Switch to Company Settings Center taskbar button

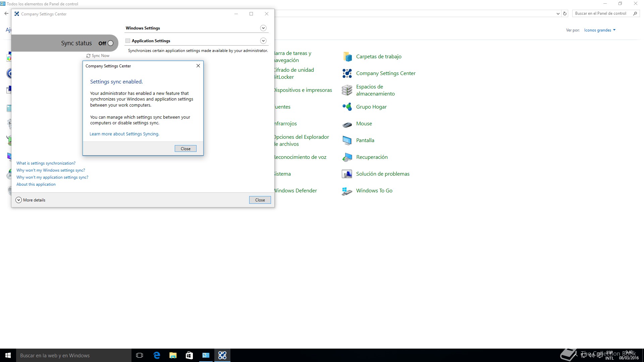(222, 355)
